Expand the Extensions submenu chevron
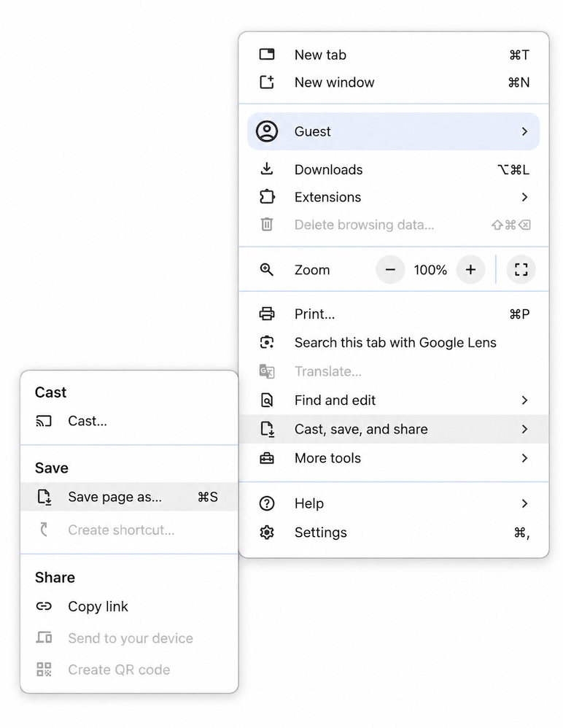This screenshot has height=728, width=563. [x=524, y=197]
